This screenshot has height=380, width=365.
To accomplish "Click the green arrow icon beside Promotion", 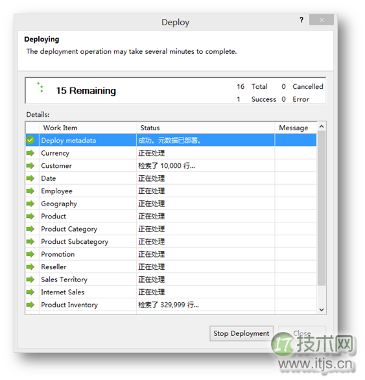I will 30,254.
